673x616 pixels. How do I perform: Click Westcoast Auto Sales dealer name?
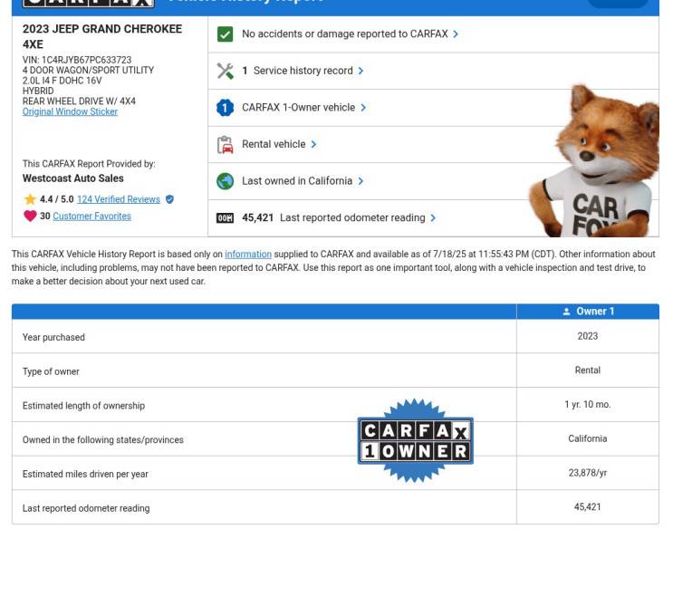coord(73,178)
